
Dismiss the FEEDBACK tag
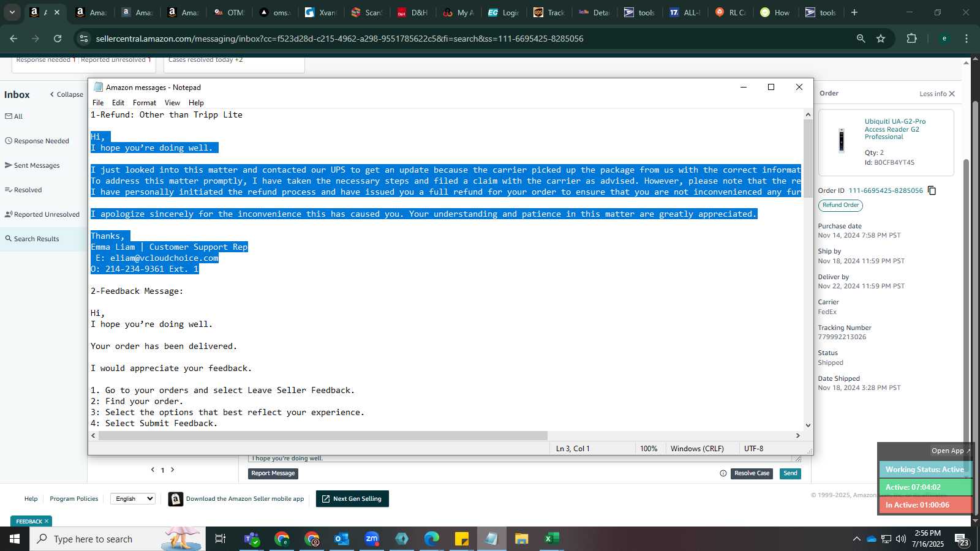tap(47, 522)
